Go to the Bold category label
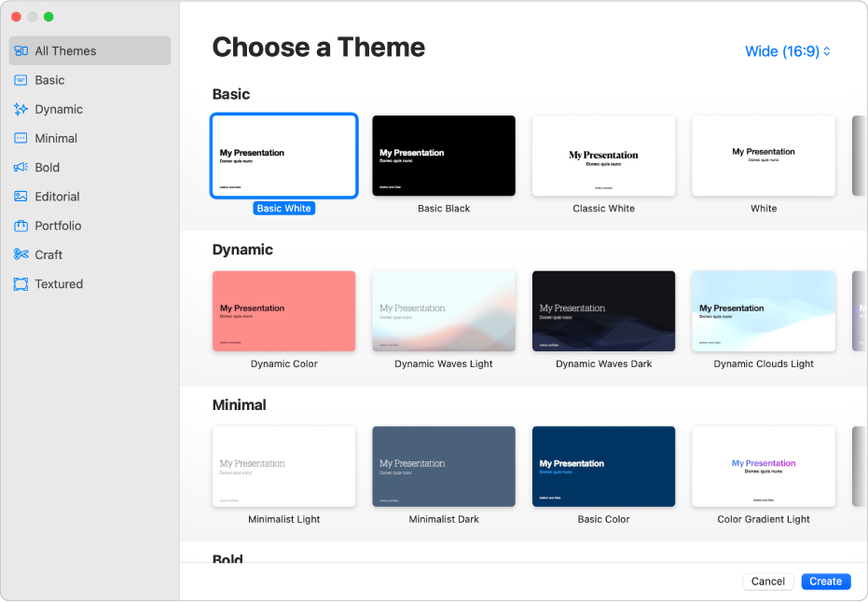The width and height of the screenshot is (868, 602). pyautogui.click(x=47, y=168)
